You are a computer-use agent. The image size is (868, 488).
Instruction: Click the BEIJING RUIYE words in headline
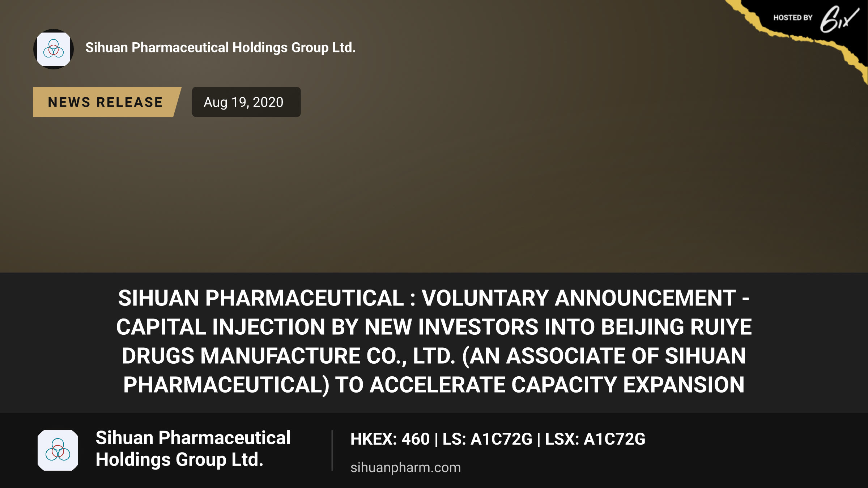coord(676,327)
